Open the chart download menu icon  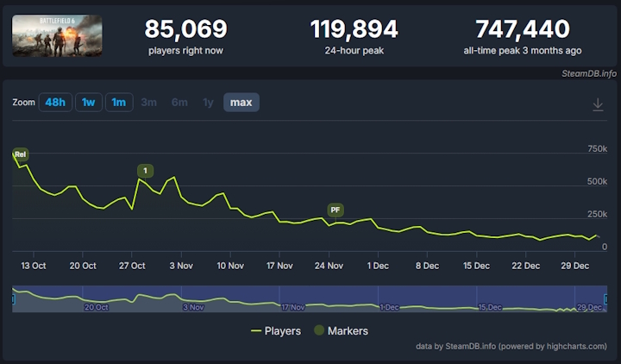(x=598, y=104)
